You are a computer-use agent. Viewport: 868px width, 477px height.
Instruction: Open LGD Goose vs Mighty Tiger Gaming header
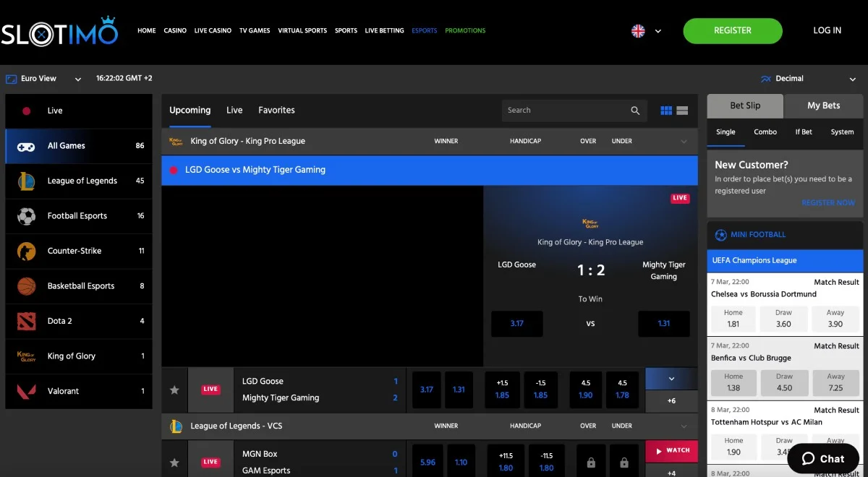pyautogui.click(x=430, y=171)
